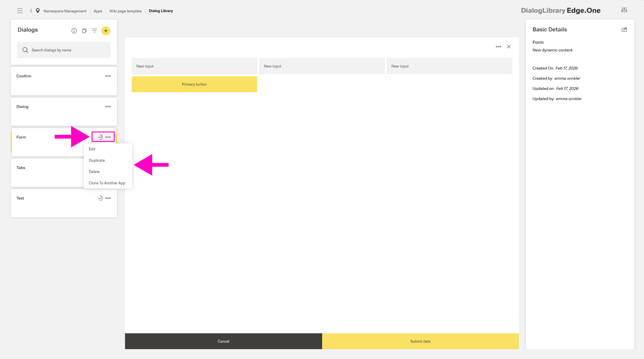Open the filter icon in Dialogs panel
The height and width of the screenshot is (359, 644).
pos(94,31)
